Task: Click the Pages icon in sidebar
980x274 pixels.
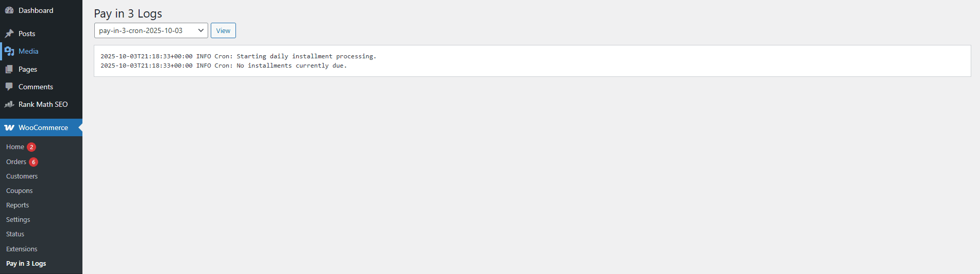Action: (x=9, y=69)
